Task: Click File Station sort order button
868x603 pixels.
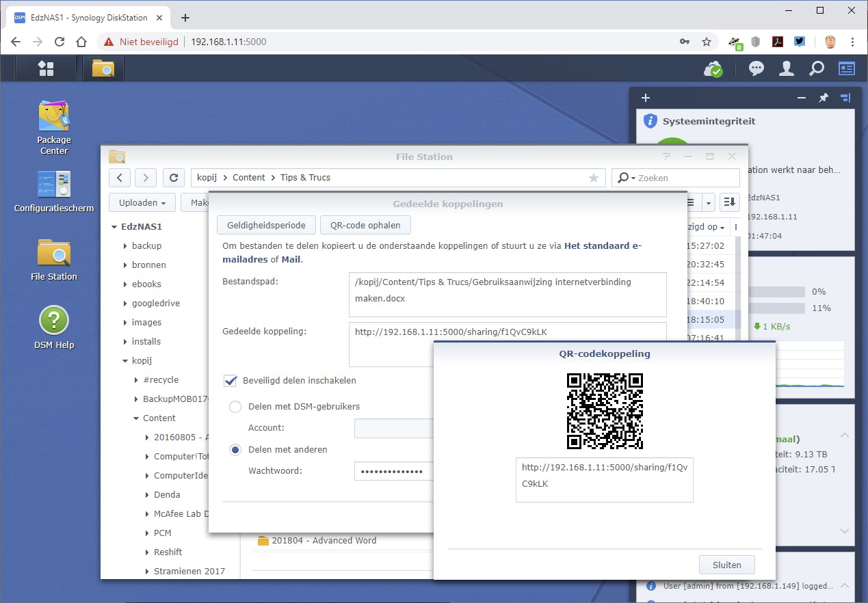Action: (730, 202)
